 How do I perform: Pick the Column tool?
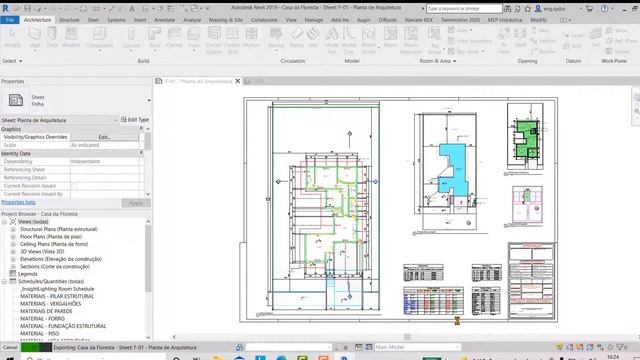point(131,37)
